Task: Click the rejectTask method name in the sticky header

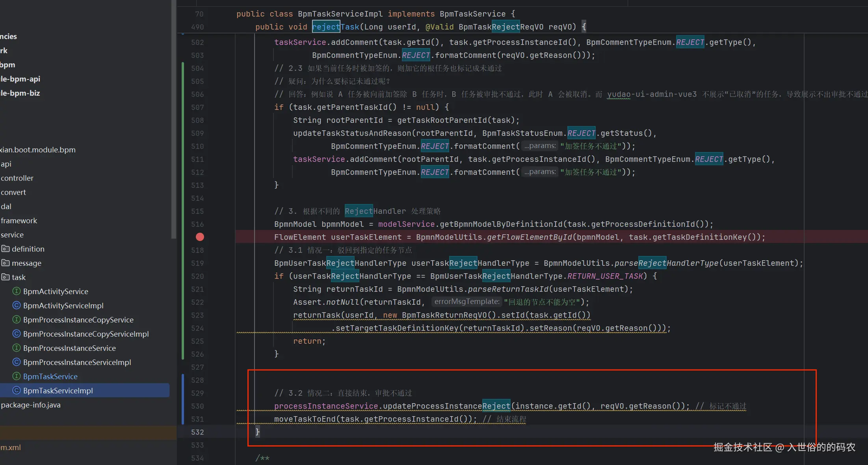Action: pyautogui.click(x=335, y=27)
